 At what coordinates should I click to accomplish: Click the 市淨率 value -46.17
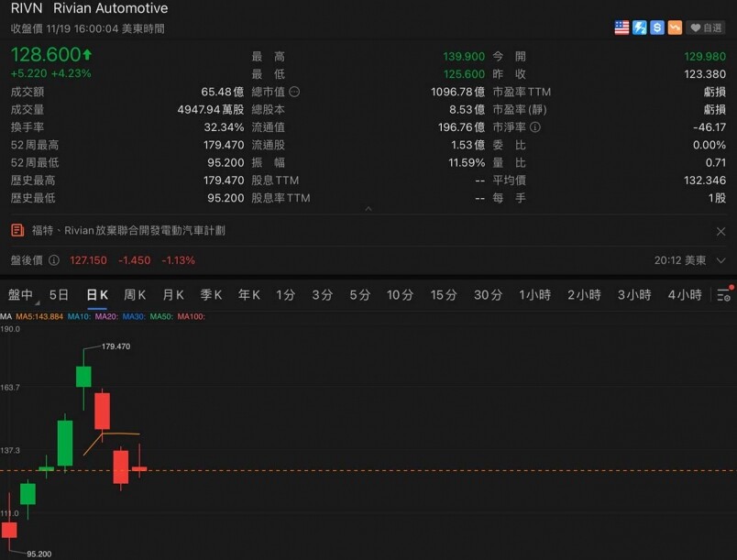pyautogui.click(x=709, y=127)
